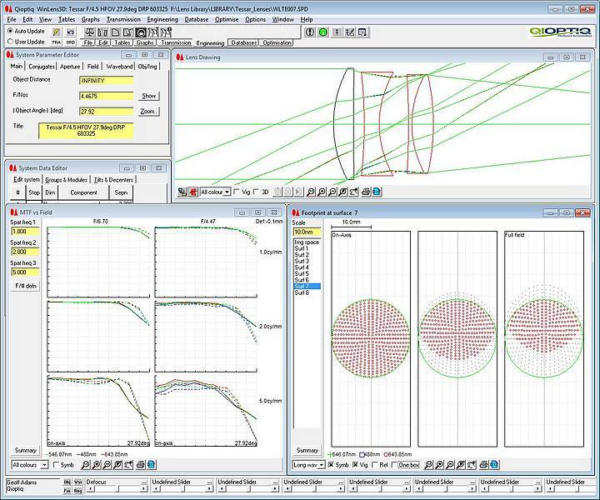Select Img space in surface list
Image resolution: width=600 pixels, height=500 pixels.
tap(307, 242)
